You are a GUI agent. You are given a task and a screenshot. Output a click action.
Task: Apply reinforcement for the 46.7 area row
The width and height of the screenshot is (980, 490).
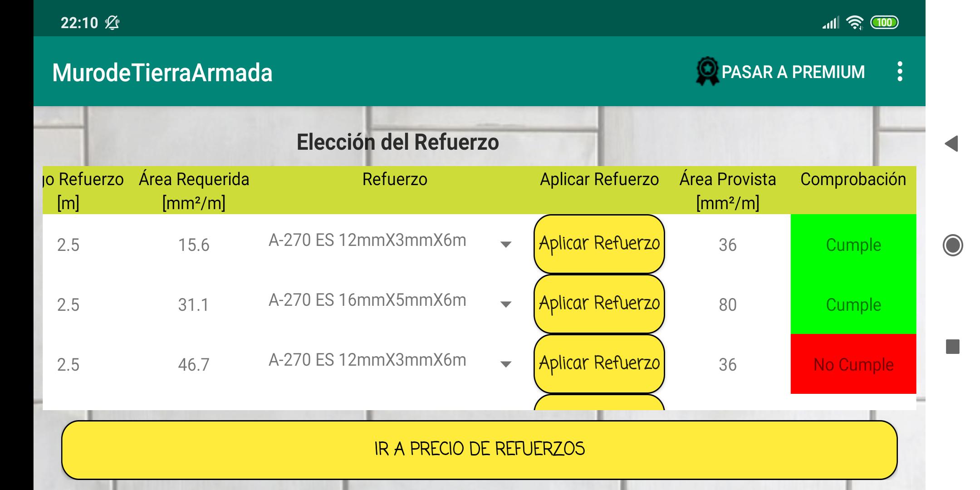(599, 364)
